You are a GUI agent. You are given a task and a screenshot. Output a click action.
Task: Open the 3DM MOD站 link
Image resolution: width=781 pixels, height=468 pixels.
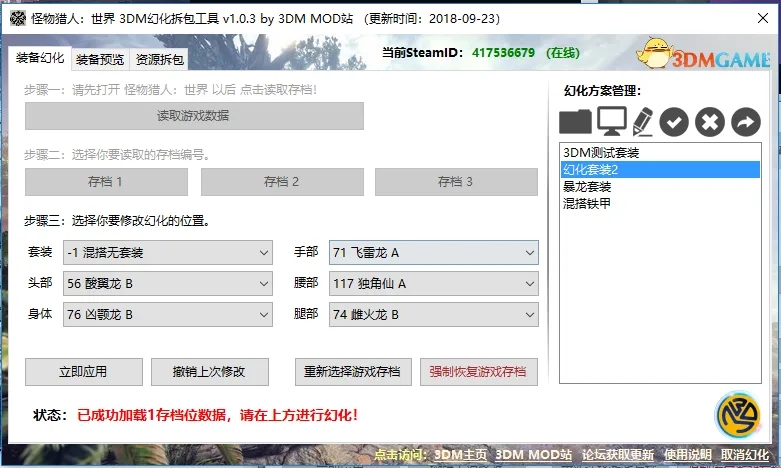[x=533, y=455]
